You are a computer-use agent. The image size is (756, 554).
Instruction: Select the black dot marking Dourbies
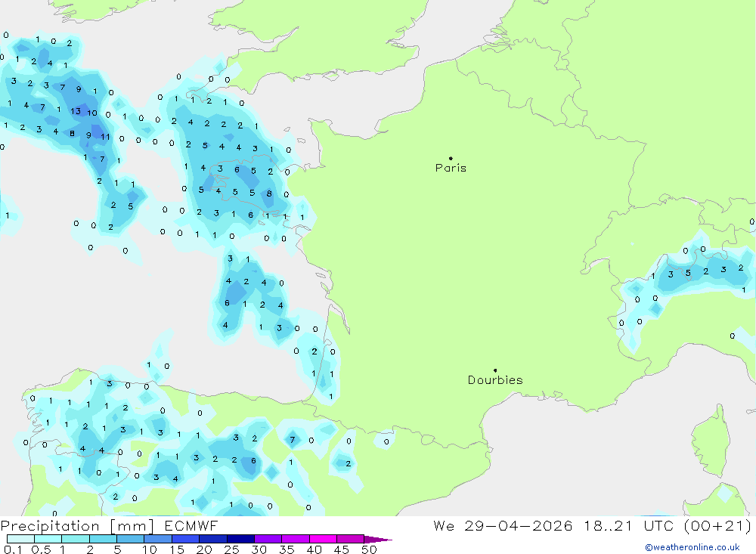[495, 370]
